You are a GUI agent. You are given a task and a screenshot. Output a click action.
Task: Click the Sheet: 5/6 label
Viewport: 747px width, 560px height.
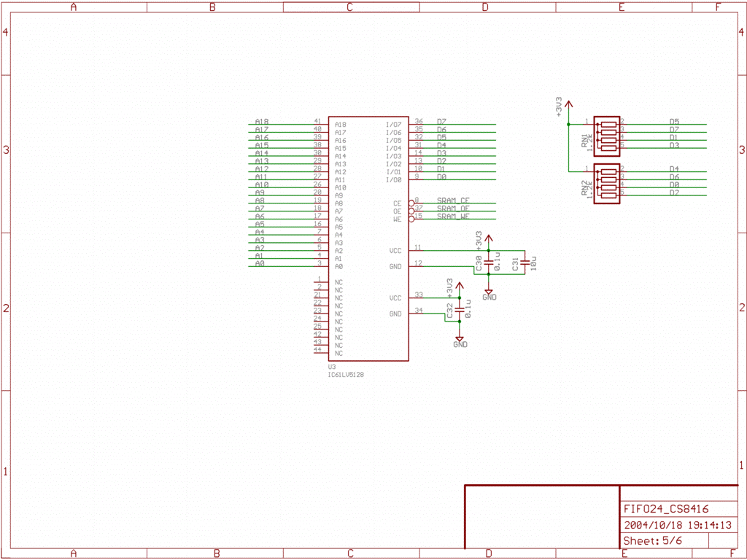coord(652,541)
